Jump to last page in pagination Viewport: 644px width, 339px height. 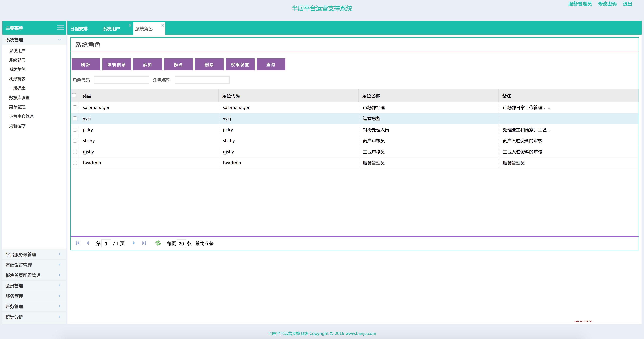[144, 243]
